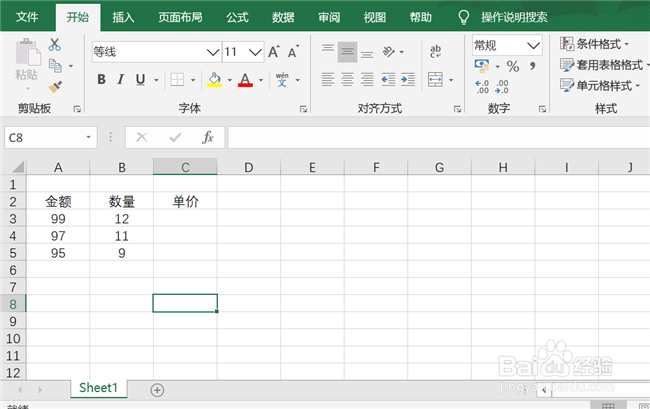This screenshot has width=650, height=409.
Task: Select the Format Painter brush
Action: [x=55, y=87]
